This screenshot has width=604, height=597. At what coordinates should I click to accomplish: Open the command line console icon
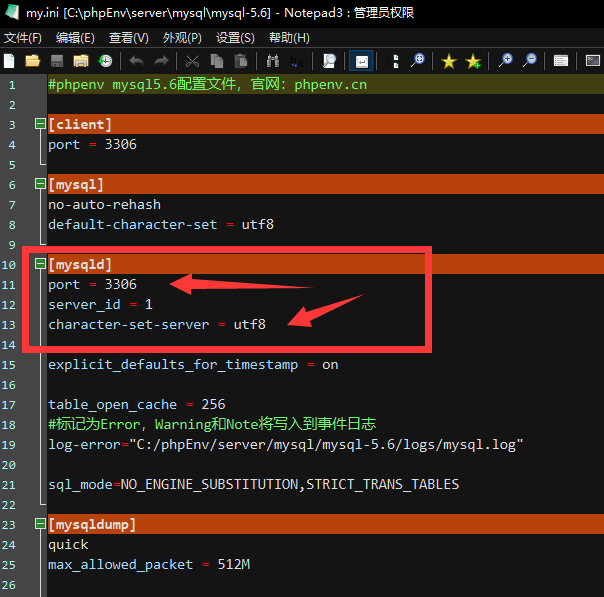click(593, 61)
